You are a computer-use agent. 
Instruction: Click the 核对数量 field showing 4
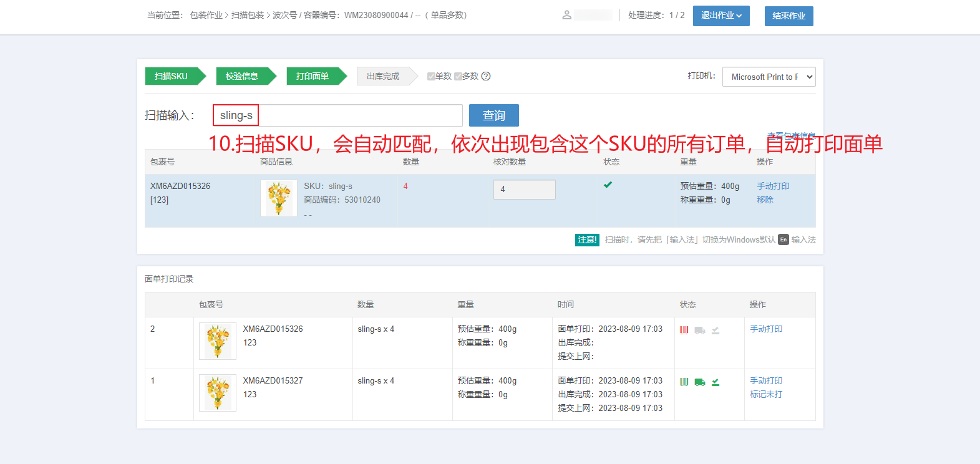pyautogui.click(x=525, y=190)
